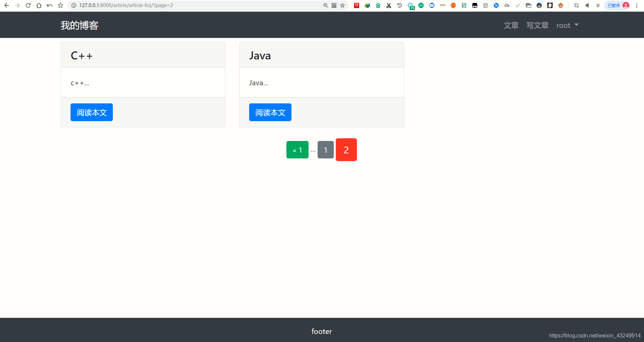Open the monkey face extension
The width and height of the screenshot is (644, 342).
[x=561, y=5]
